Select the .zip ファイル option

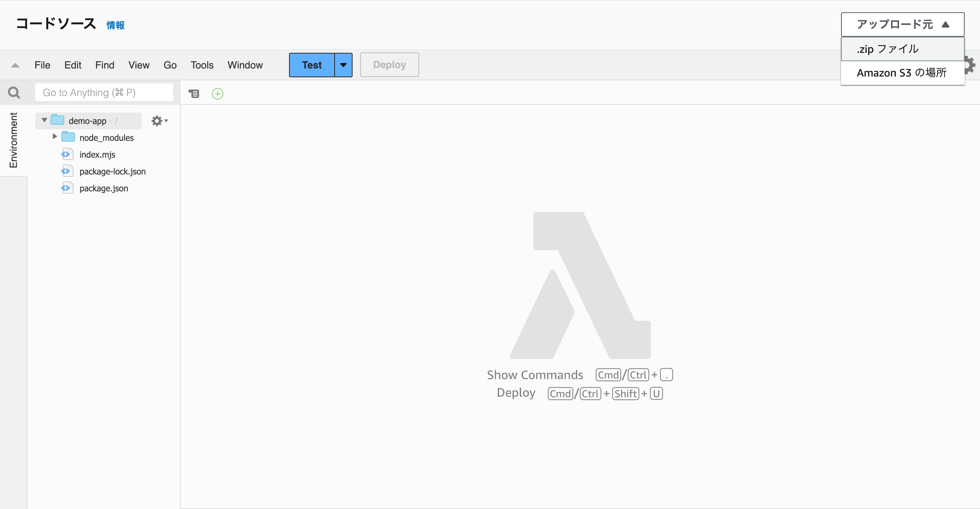[x=888, y=49]
